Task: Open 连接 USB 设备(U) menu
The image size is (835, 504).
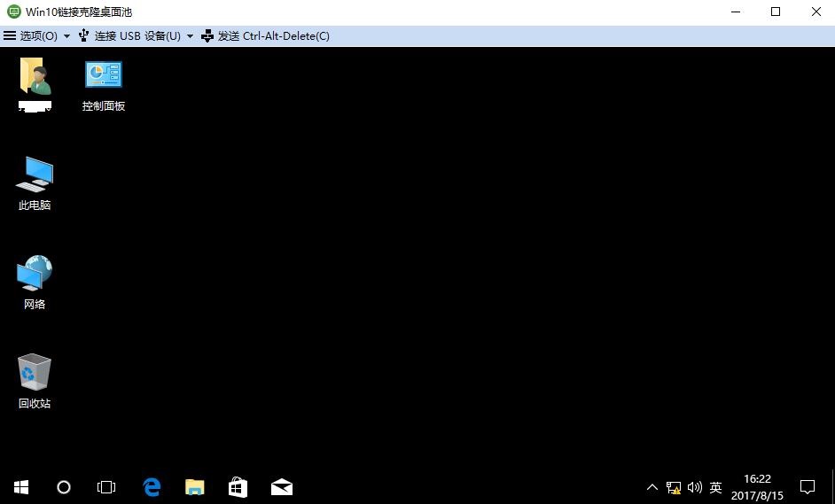Action: click(136, 36)
